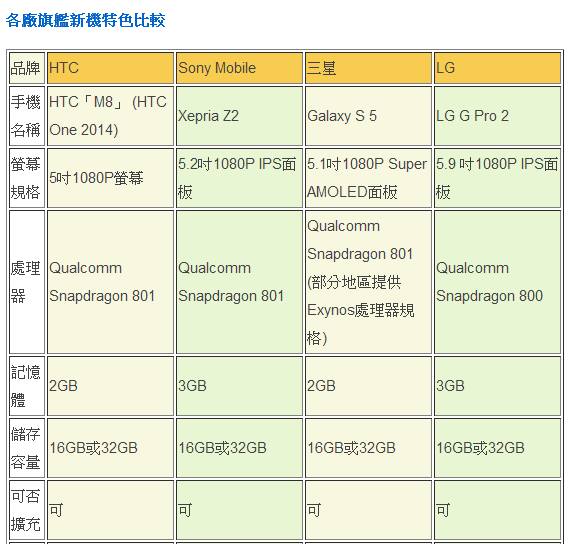Click the 儲存容量 row label
This screenshot has width=569, height=544.
[x=27, y=448]
